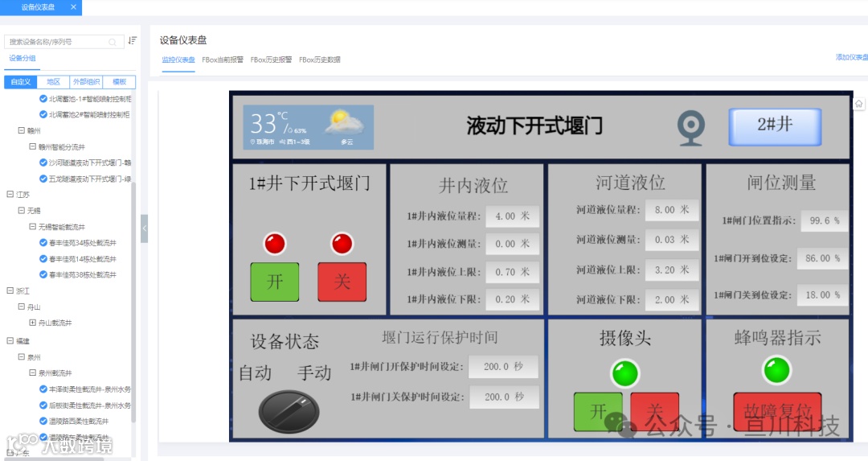This screenshot has width=868, height=461.
Task: Select the 自定义 grouping tab
Action: click(x=20, y=82)
